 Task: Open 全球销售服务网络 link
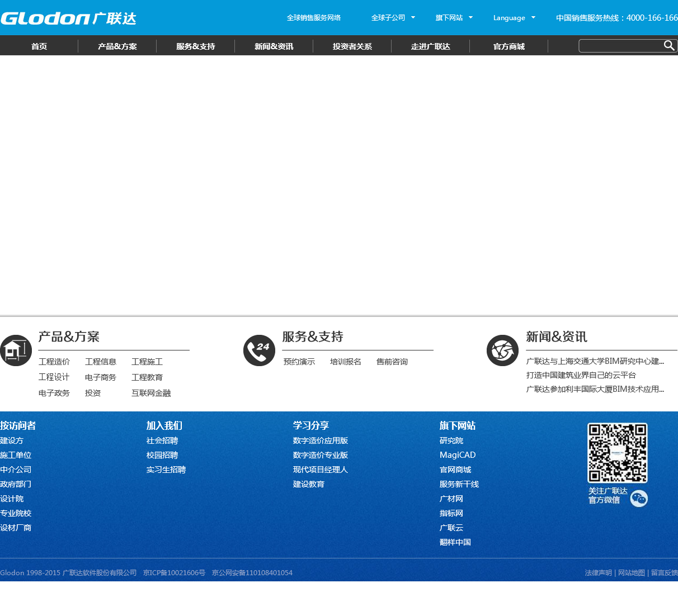(x=314, y=18)
